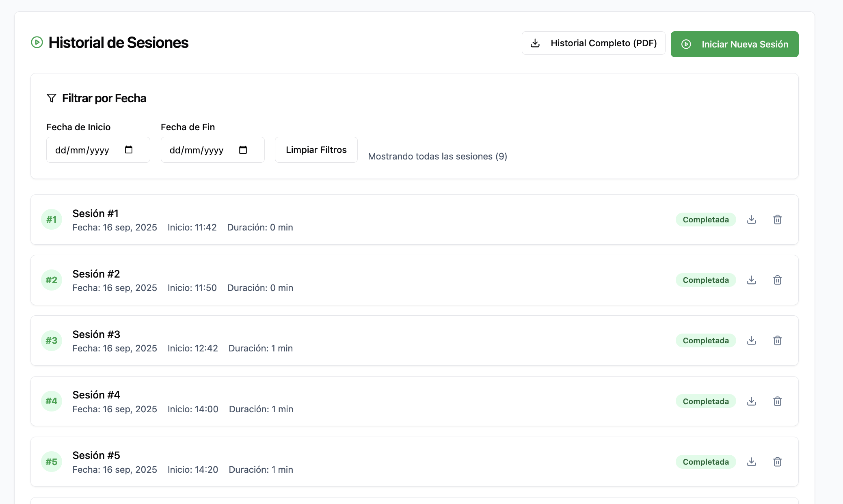
Task: Delete Sesión #4 entry
Action: click(x=777, y=401)
